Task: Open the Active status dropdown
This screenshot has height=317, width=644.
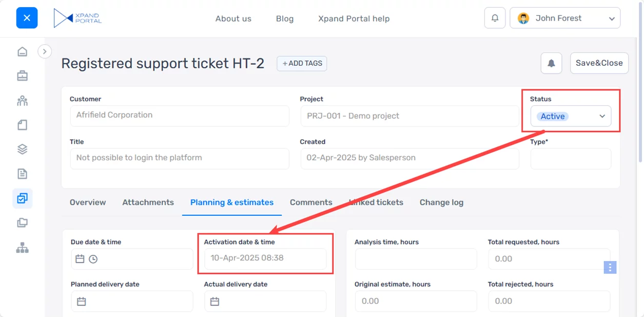Action: [571, 116]
